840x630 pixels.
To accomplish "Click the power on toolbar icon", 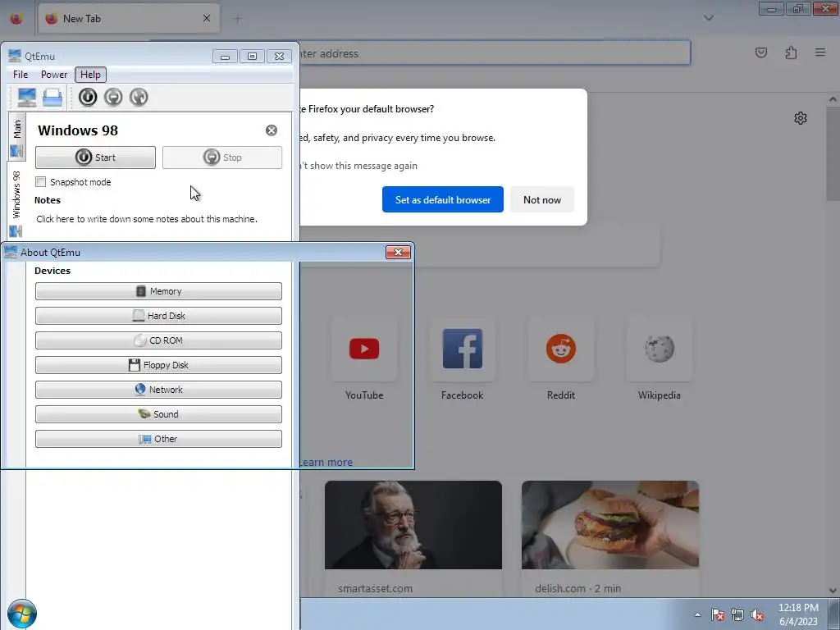I will pos(88,97).
